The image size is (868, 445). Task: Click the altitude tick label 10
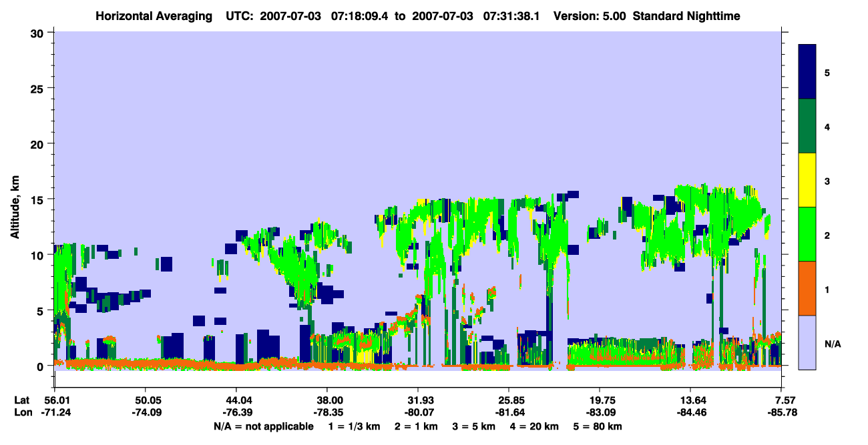tap(39, 254)
